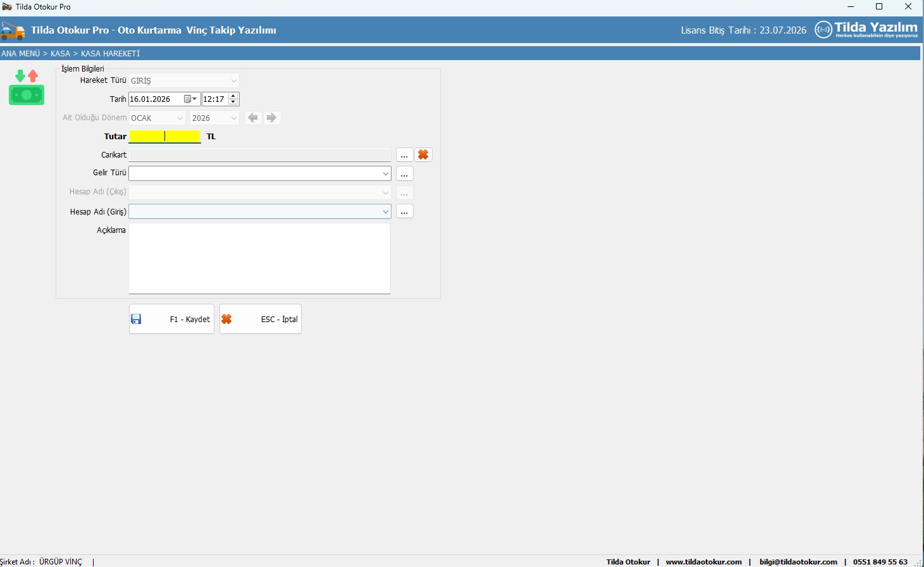Open Carikart browse ellipsis button

click(404, 155)
